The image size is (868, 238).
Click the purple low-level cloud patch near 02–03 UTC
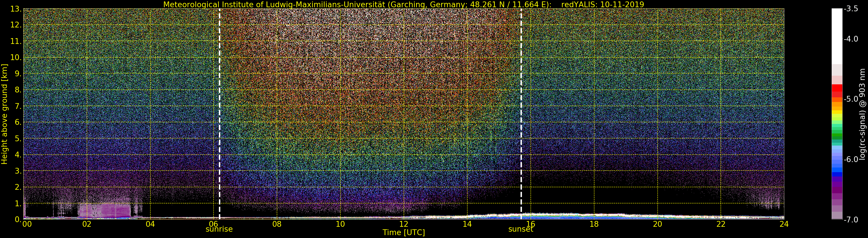coord(104,210)
